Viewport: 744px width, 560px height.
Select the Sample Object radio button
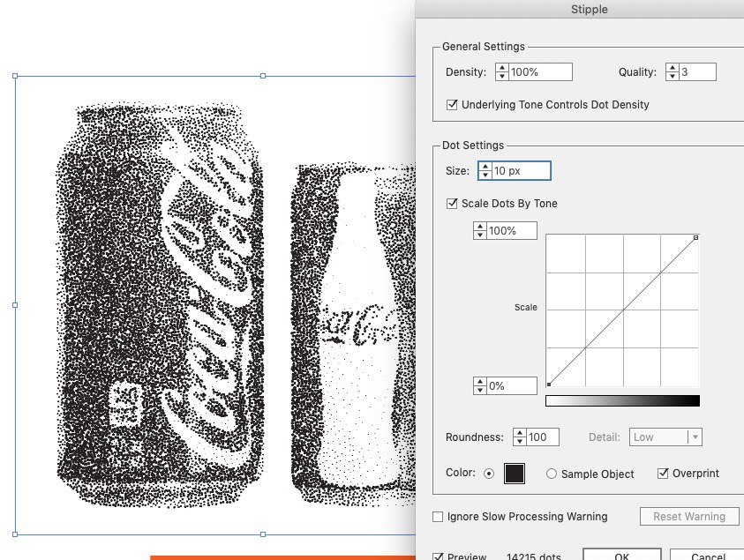tap(551, 474)
